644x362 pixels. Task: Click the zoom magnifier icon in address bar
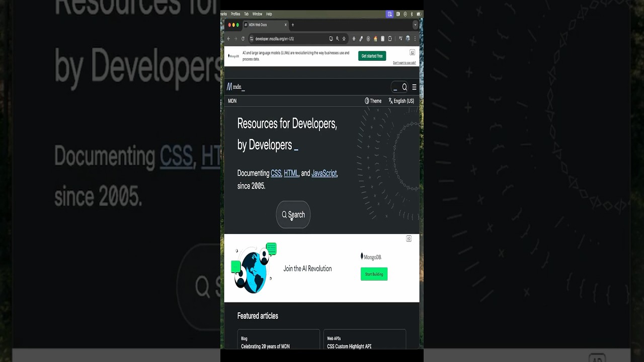[x=338, y=39]
